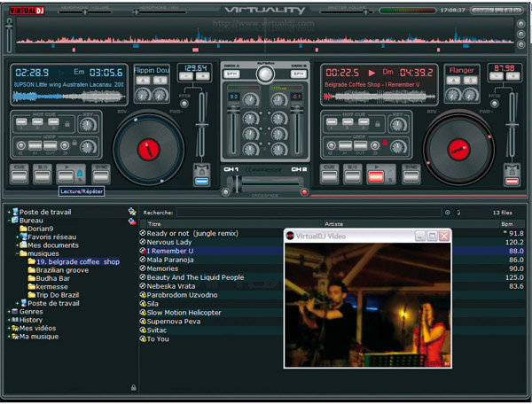
Task: Click the automix knob in the mixer
Action: [265, 74]
